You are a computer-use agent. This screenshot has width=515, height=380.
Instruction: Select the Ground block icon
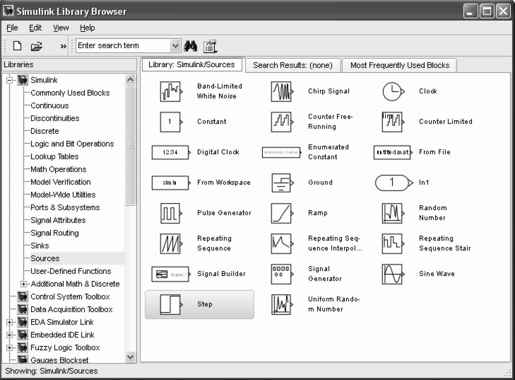(x=282, y=183)
